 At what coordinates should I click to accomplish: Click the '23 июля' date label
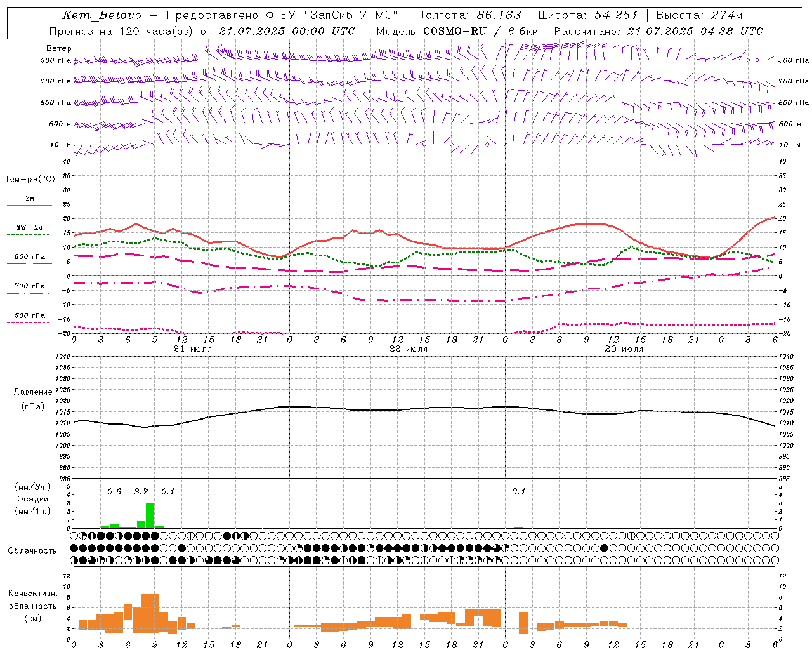click(624, 349)
